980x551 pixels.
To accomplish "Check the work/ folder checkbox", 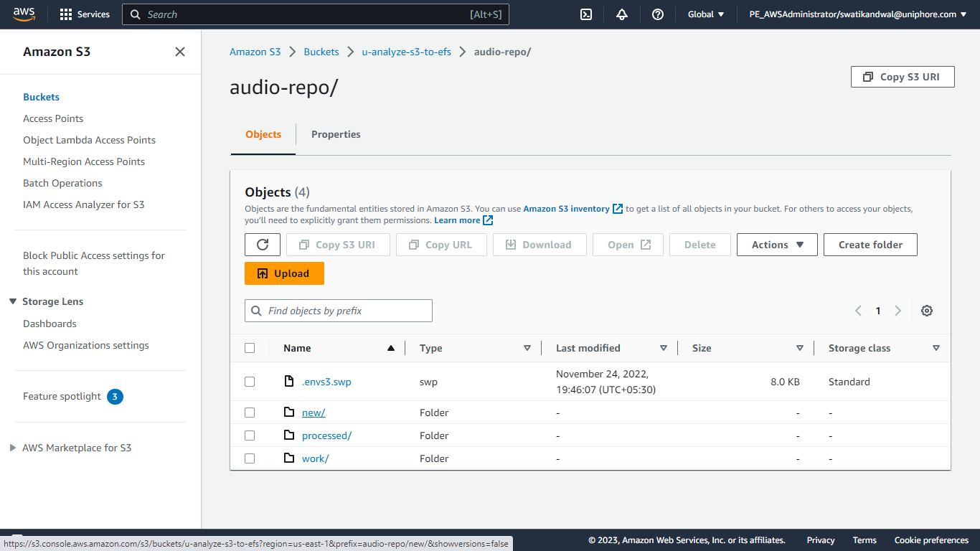I will [250, 458].
